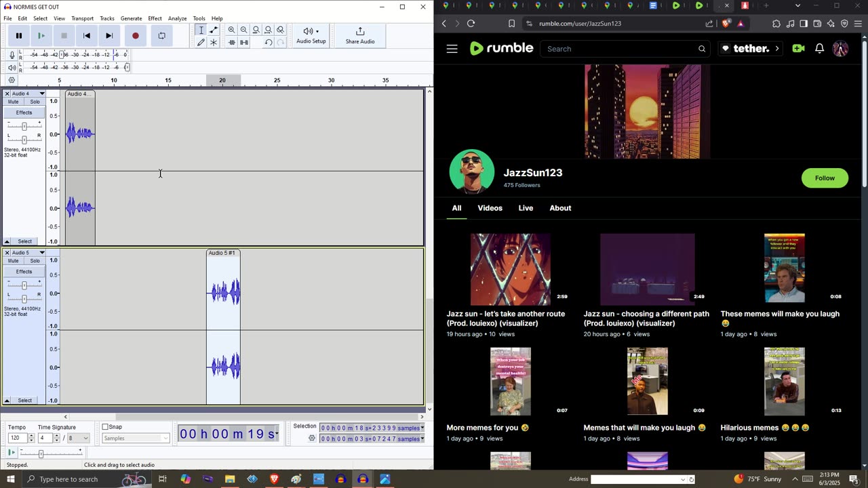Image resolution: width=868 pixels, height=488 pixels.
Task: Bookmark this page in Brave
Action: (511, 23)
